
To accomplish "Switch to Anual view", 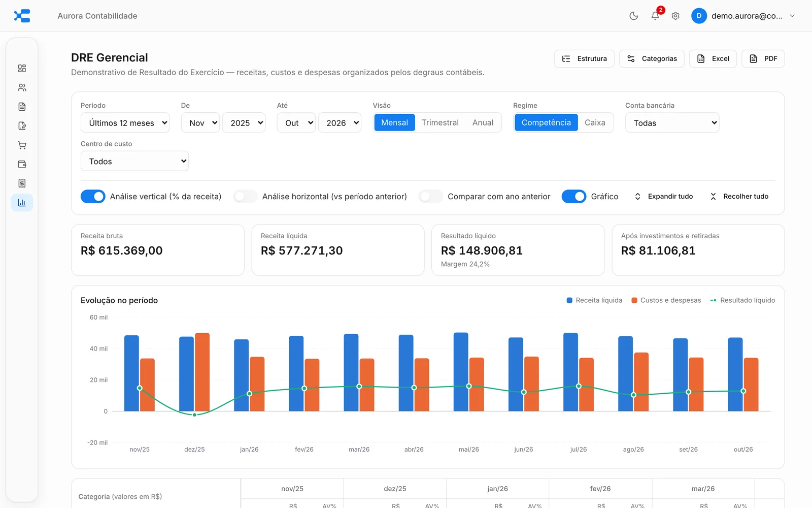I will point(483,123).
